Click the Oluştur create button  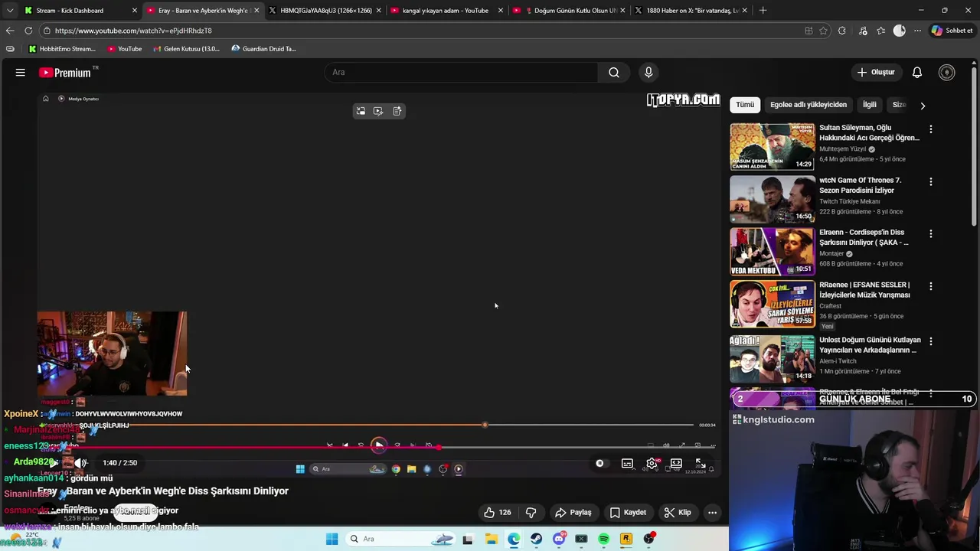pyautogui.click(x=875, y=73)
